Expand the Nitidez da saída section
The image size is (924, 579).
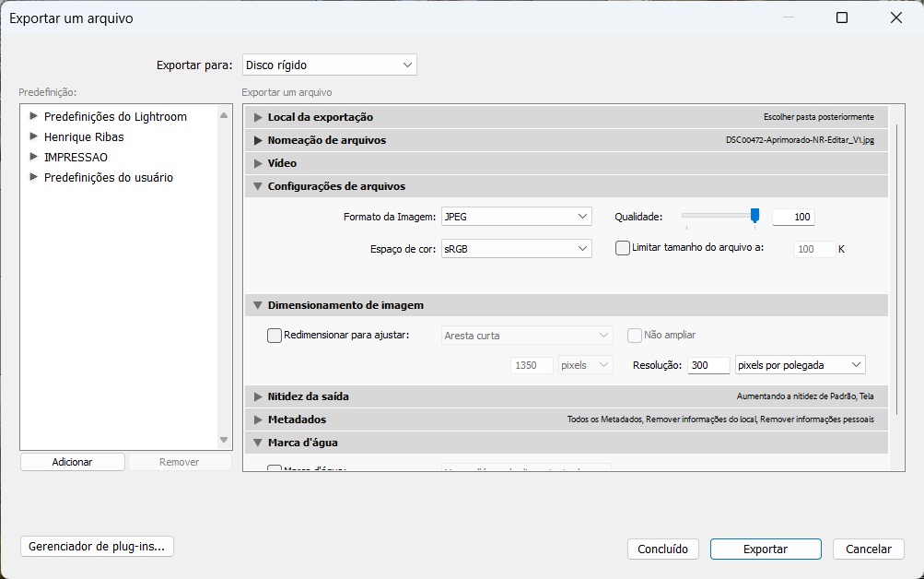pyautogui.click(x=259, y=396)
